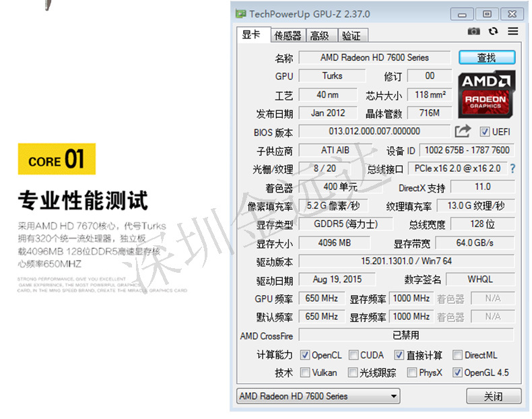Toggle the UEFI checkbox
The height and width of the screenshot is (419, 532).
pos(485,132)
